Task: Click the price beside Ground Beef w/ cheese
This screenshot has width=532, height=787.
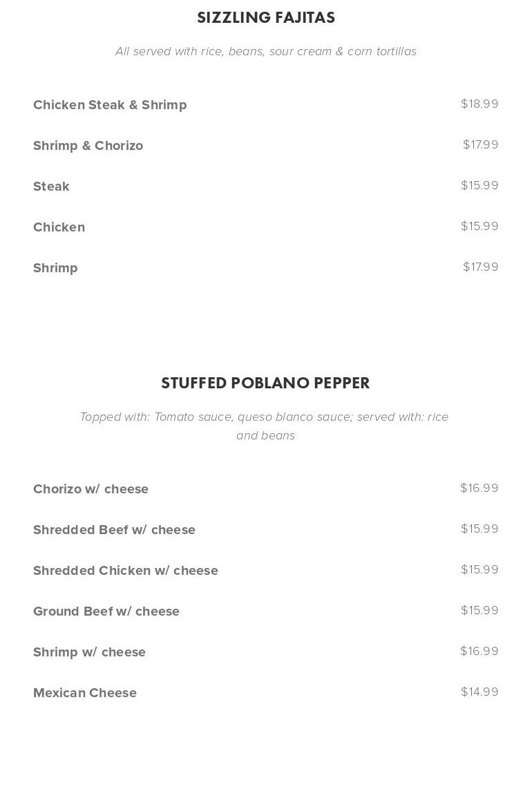Action: (x=479, y=610)
